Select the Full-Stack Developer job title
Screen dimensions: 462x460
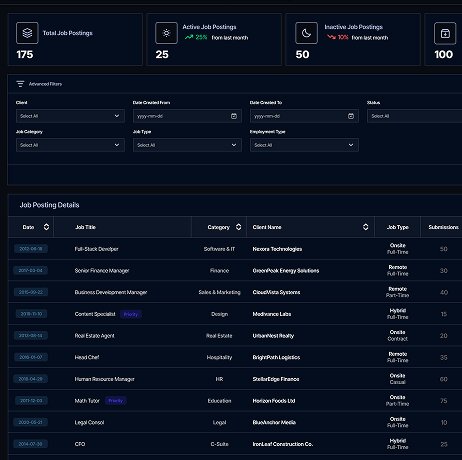[97, 249]
